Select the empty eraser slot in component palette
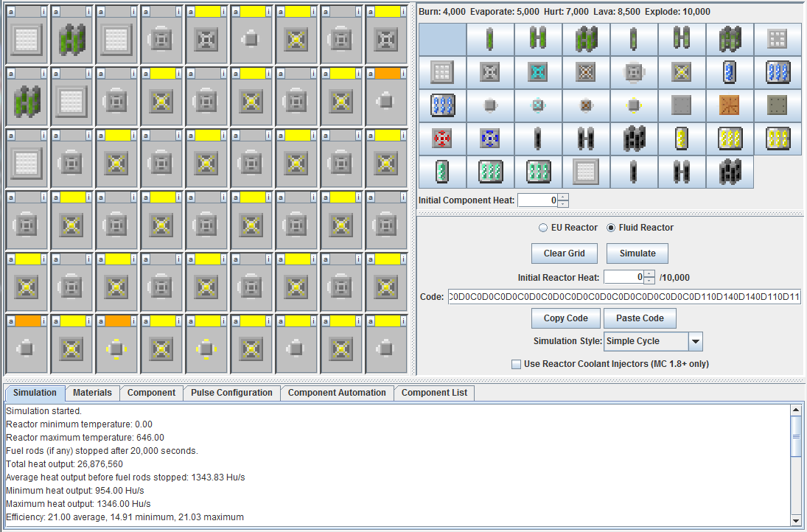807x532 pixels. tap(442, 39)
